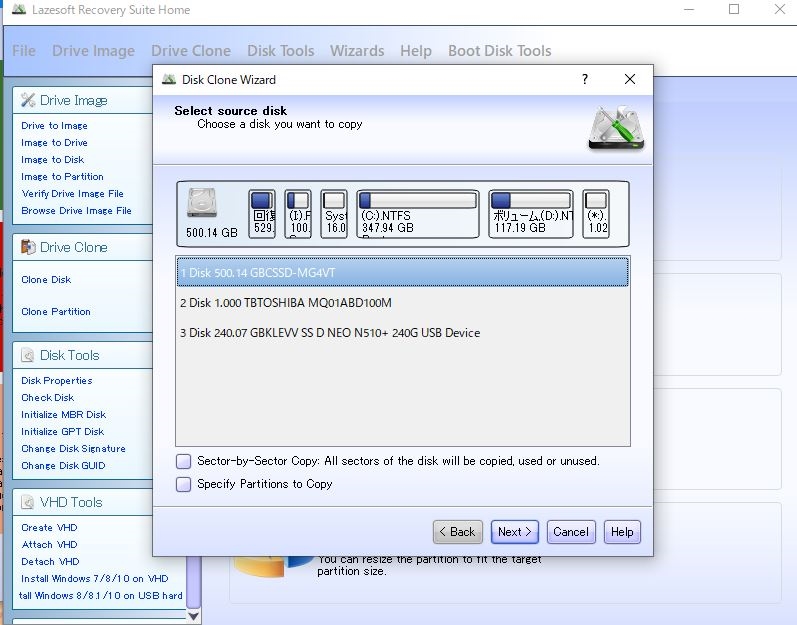797x625 pixels.
Task: Open the File menu
Action: [24, 51]
